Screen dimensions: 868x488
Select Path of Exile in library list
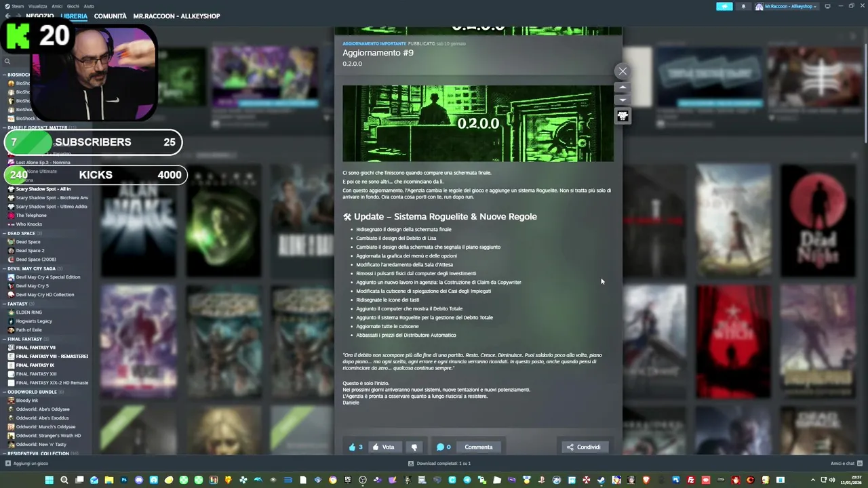[x=28, y=330]
